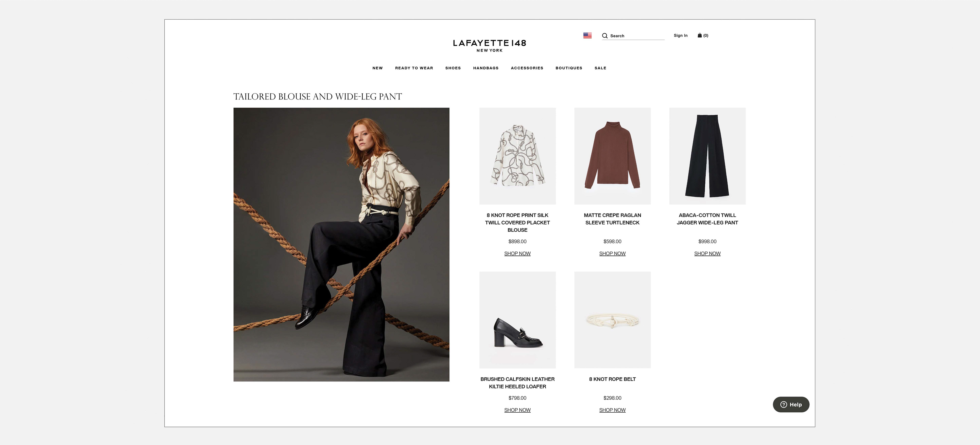Viewport: 980px width, 445px height.
Task: Open the Help chat widget
Action: [x=791, y=404]
